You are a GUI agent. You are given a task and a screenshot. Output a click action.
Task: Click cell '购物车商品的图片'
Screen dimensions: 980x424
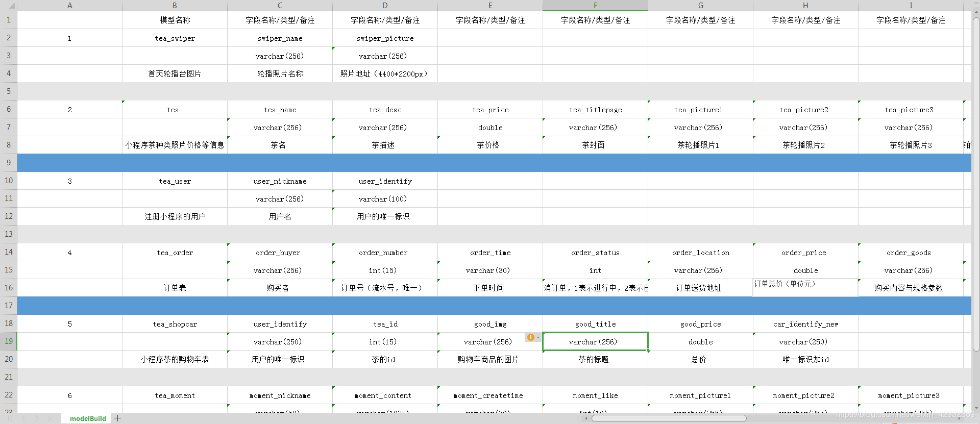[x=490, y=359]
